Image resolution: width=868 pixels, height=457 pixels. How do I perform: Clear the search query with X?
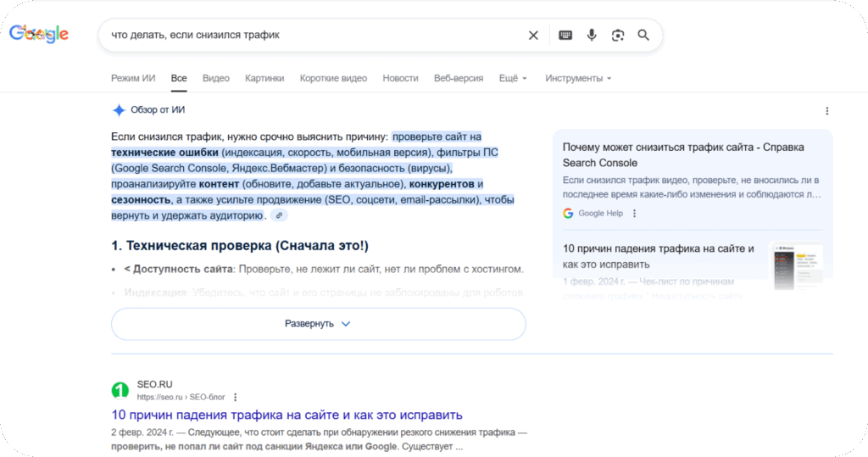click(533, 36)
